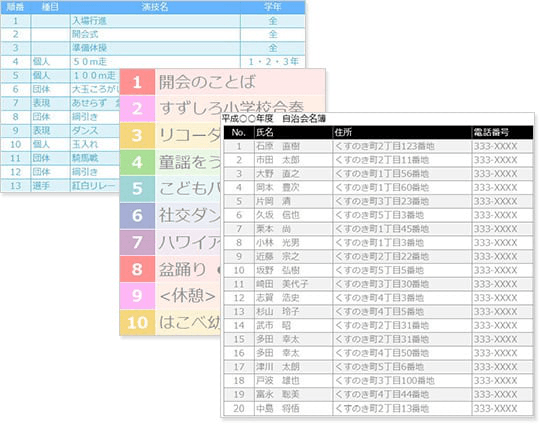Click the name 近藤 宗之
540x432 pixels.
[278, 257]
